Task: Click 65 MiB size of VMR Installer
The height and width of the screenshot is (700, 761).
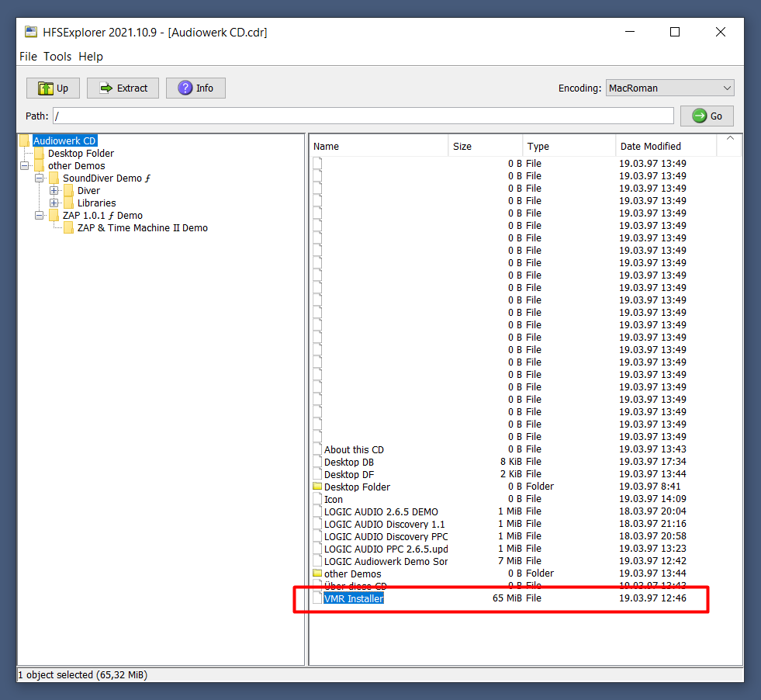Action: pos(507,598)
